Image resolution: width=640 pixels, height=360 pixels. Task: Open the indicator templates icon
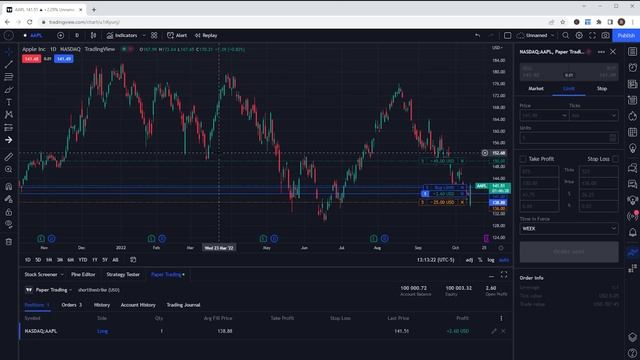point(154,36)
